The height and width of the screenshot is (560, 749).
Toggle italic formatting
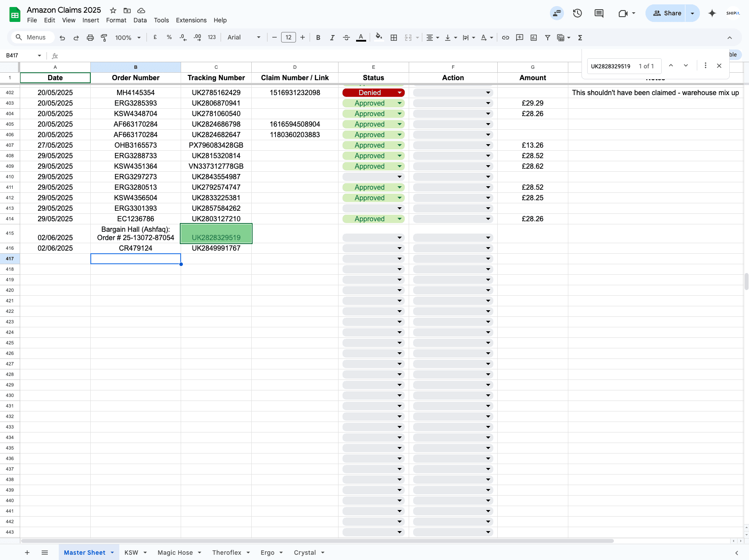(332, 38)
